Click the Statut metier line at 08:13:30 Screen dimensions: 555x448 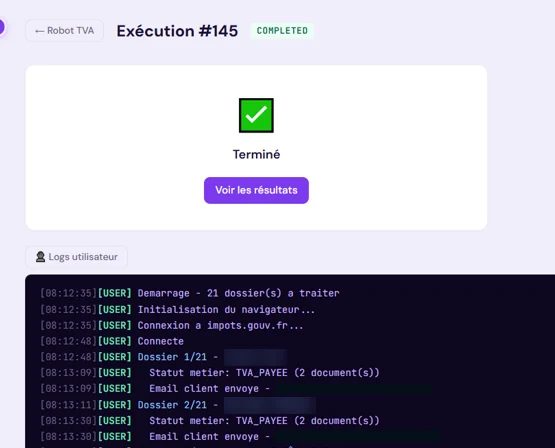pos(210,421)
